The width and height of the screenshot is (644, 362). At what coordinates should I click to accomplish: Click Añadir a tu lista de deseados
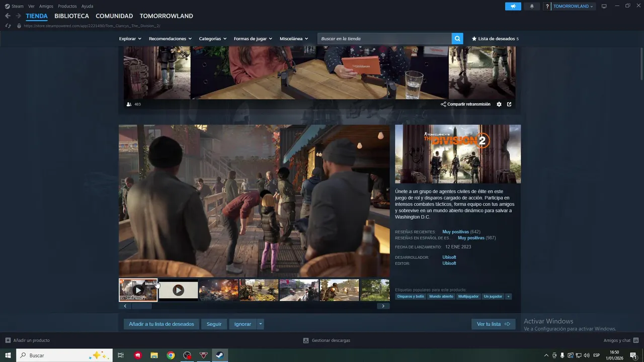pos(162,324)
